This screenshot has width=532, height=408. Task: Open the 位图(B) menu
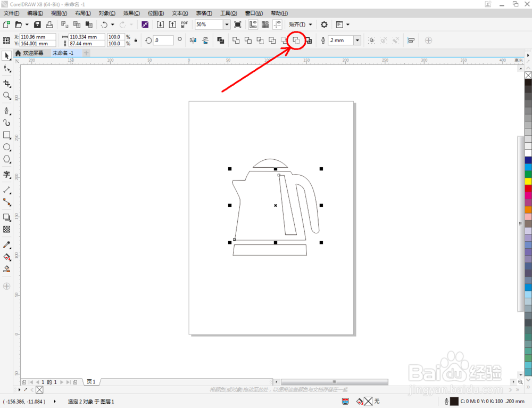[156, 13]
